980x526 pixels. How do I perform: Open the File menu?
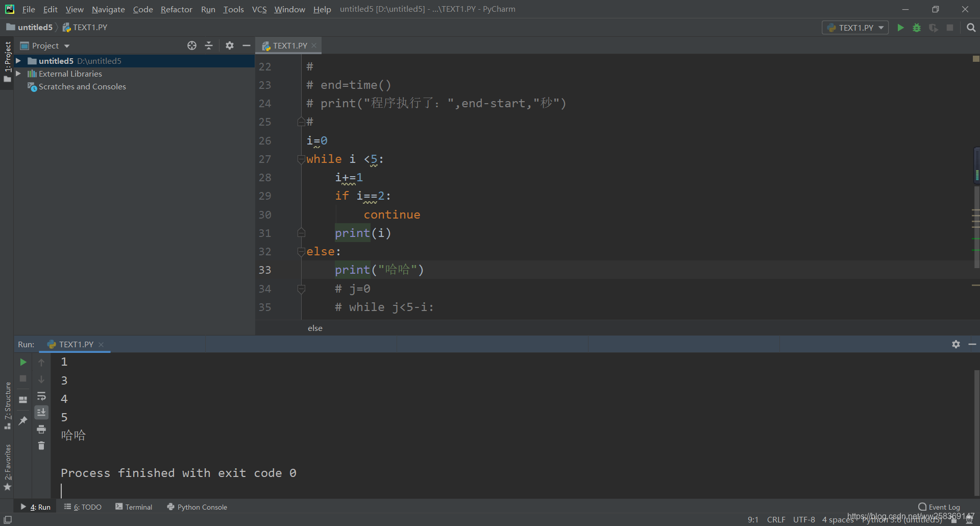(29, 9)
